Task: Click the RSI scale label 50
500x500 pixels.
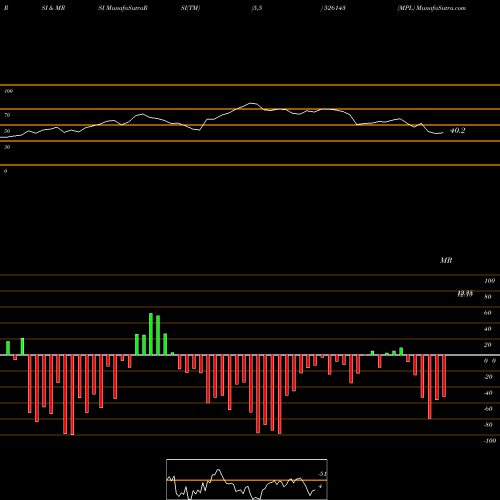Action: (x=7, y=131)
